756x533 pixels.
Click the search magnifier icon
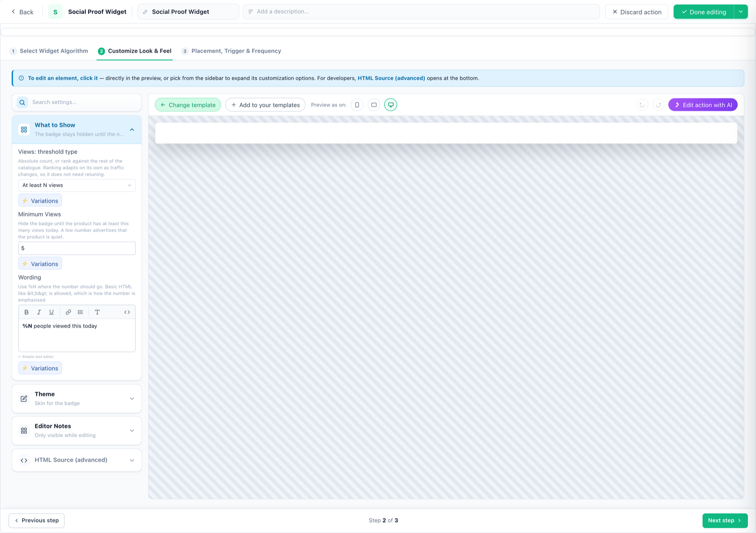coord(22,102)
